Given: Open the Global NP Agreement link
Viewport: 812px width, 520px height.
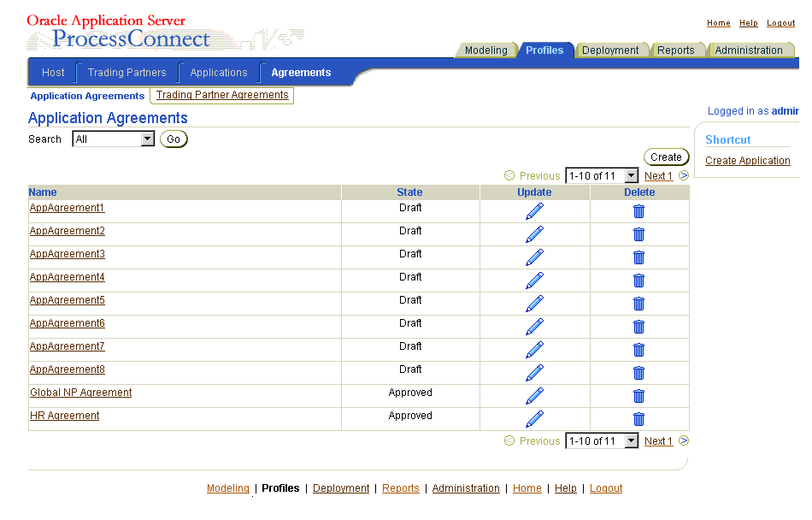Looking at the screenshot, I should (x=81, y=393).
